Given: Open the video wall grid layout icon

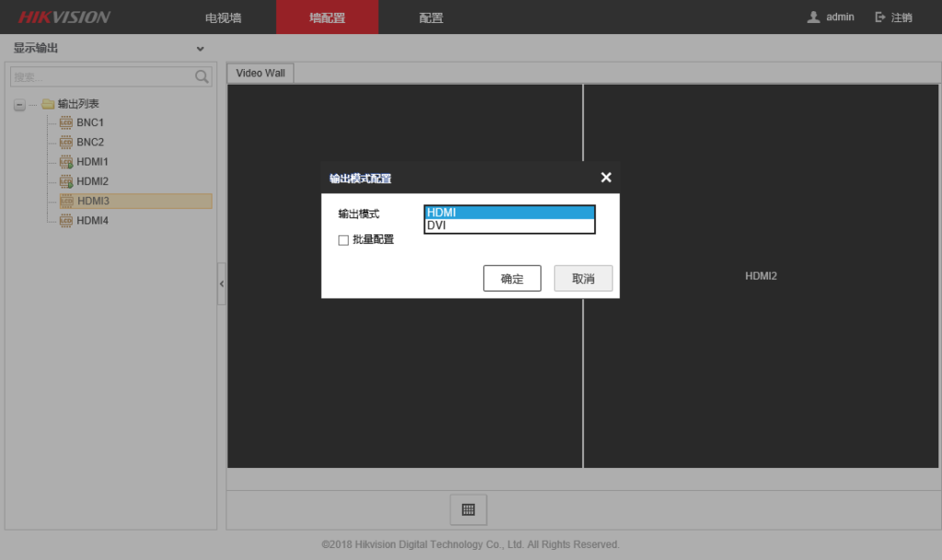Looking at the screenshot, I should (468, 509).
